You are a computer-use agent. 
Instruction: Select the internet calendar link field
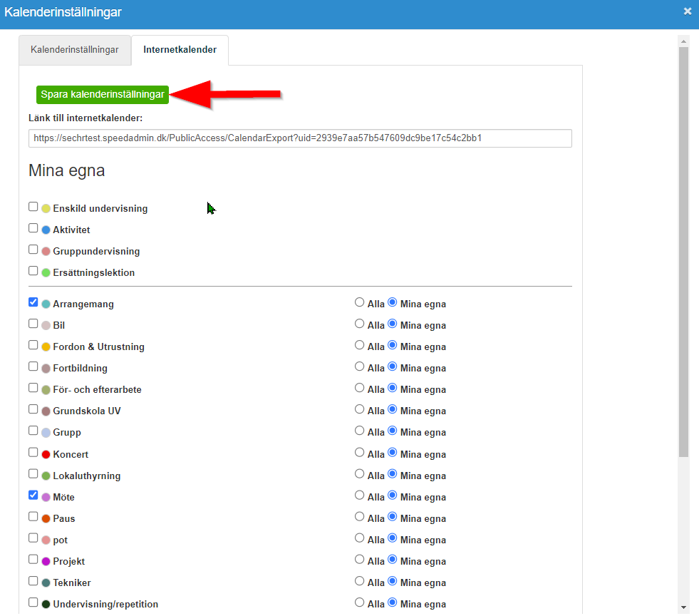(299, 138)
